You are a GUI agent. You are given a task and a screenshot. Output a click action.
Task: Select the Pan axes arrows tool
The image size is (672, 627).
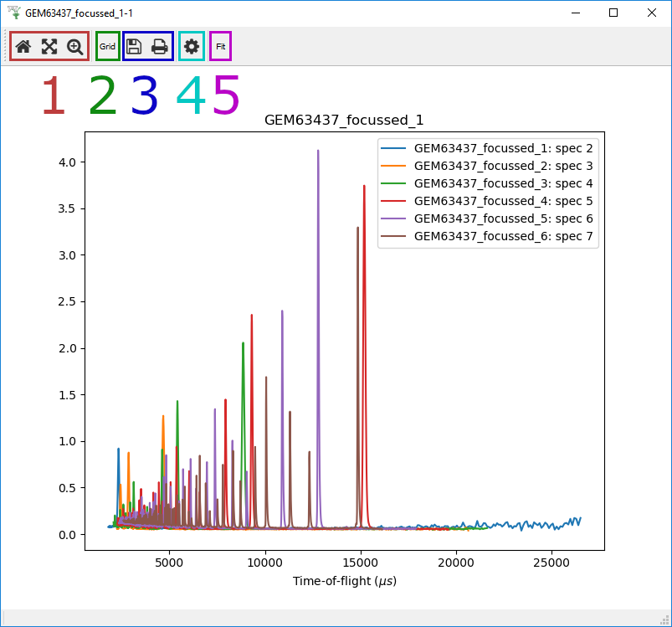pos(49,47)
